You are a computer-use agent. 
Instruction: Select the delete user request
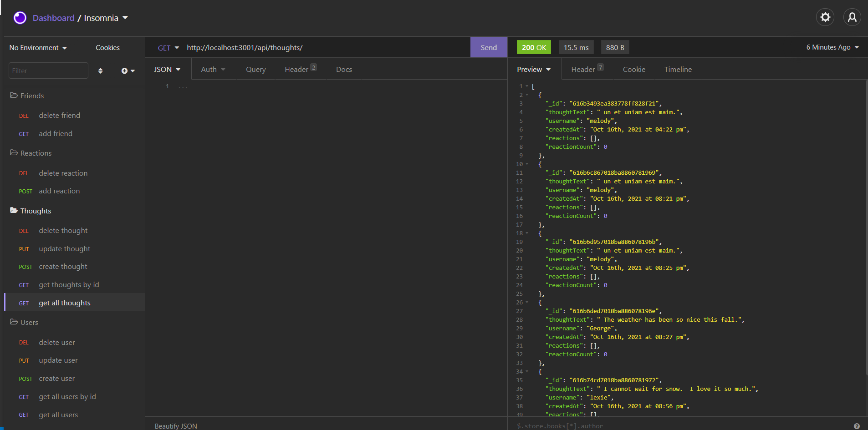tap(74, 342)
